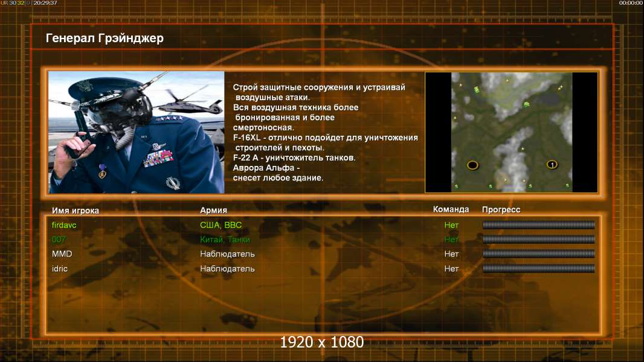Click the 'F-16XL - отлично подойдет' description line

pyautogui.click(x=325, y=138)
